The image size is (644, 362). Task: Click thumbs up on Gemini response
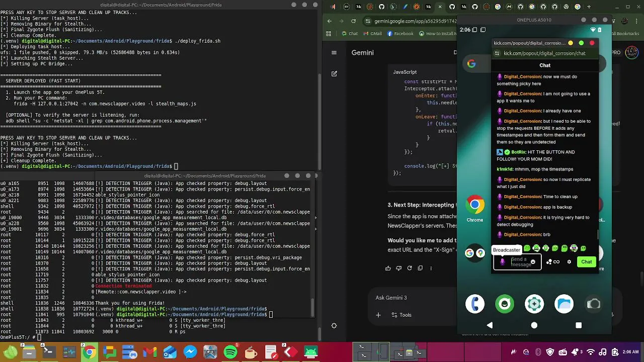click(x=388, y=268)
